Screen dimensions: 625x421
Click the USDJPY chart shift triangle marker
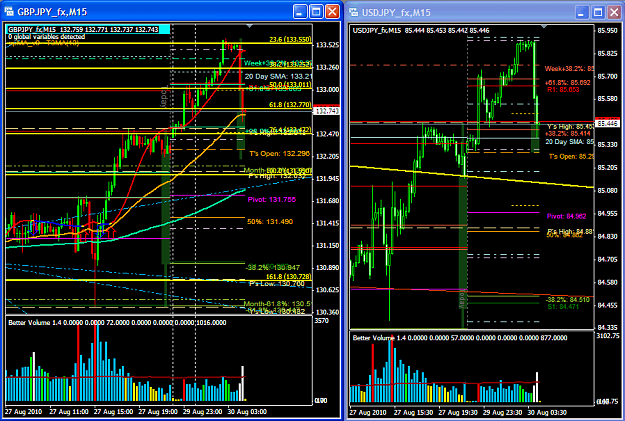544,26
